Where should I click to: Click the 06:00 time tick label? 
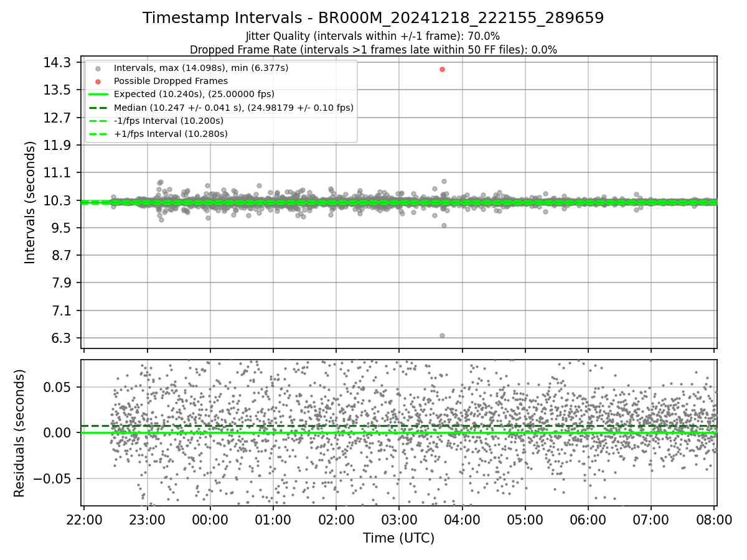click(588, 519)
